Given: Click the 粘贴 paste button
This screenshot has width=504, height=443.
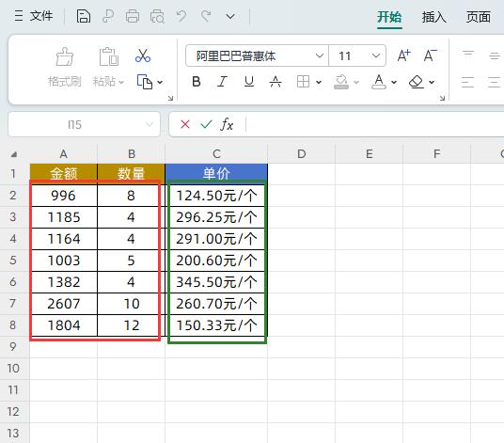Looking at the screenshot, I should coord(108,68).
